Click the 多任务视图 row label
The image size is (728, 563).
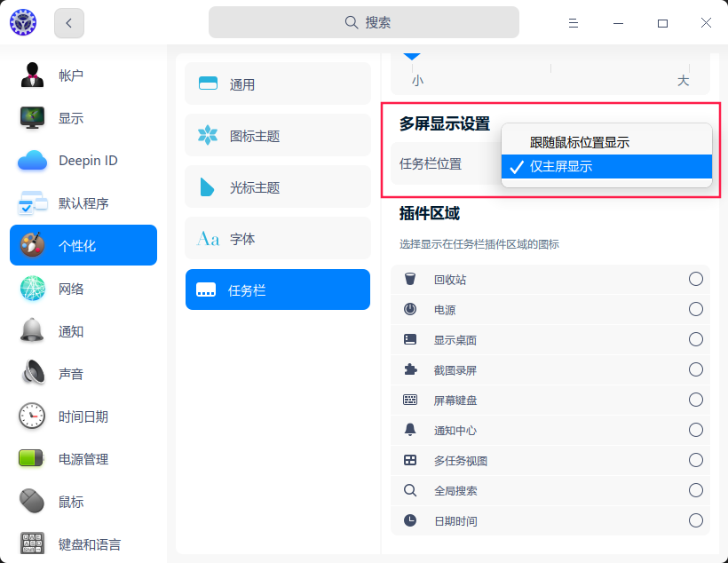pos(461,461)
